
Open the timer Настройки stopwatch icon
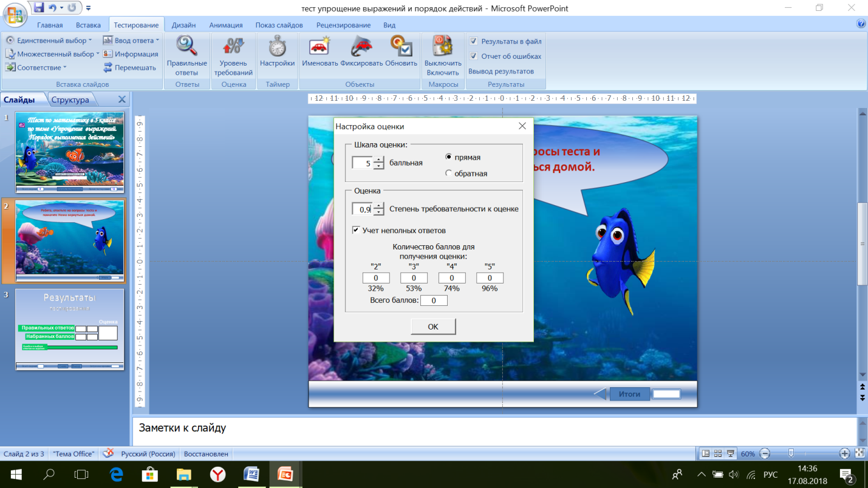click(x=277, y=52)
